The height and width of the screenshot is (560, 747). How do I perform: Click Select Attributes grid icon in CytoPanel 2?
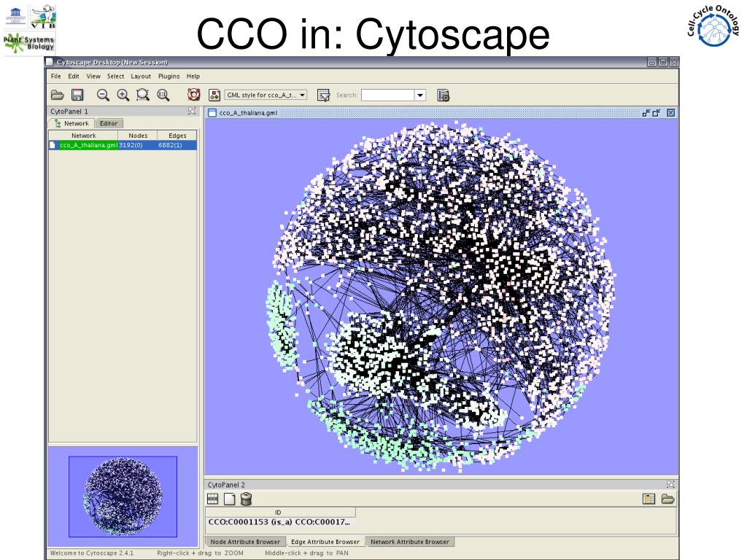click(x=212, y=499)
